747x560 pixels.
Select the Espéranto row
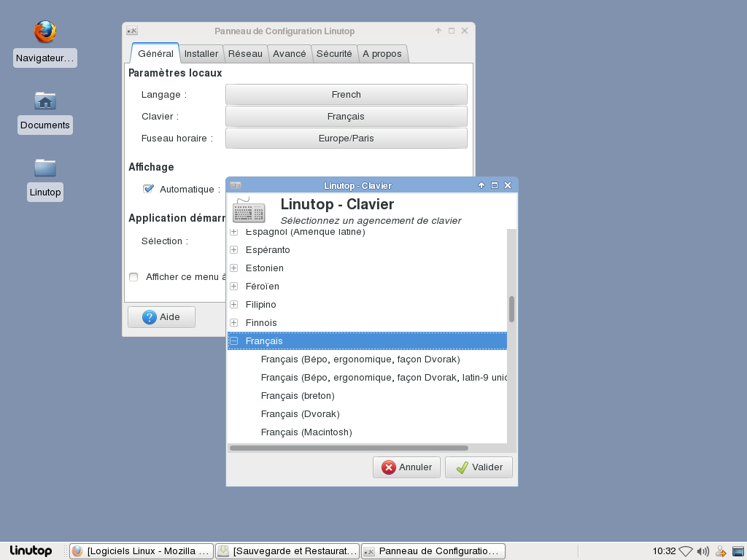click(368, 250)
